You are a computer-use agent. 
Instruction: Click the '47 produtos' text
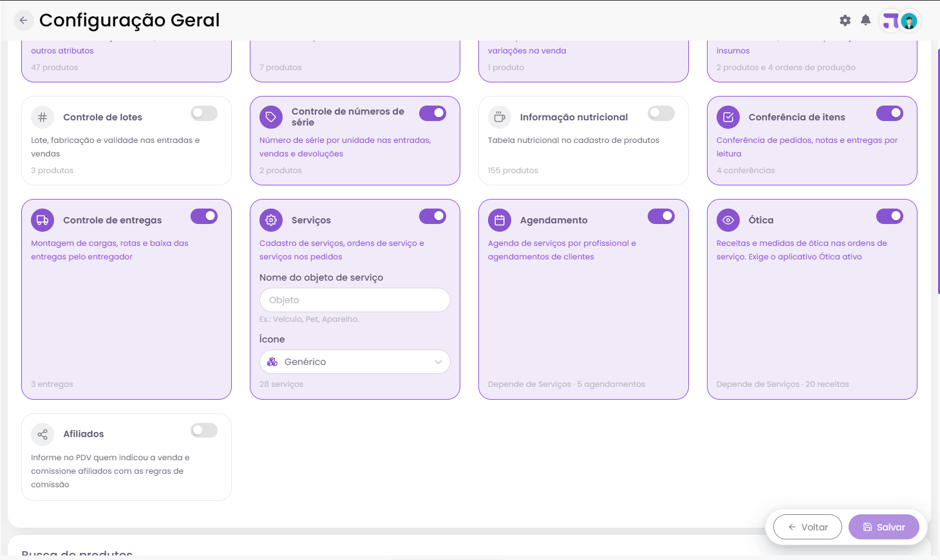pyautogui.click(x=55, y=68)
